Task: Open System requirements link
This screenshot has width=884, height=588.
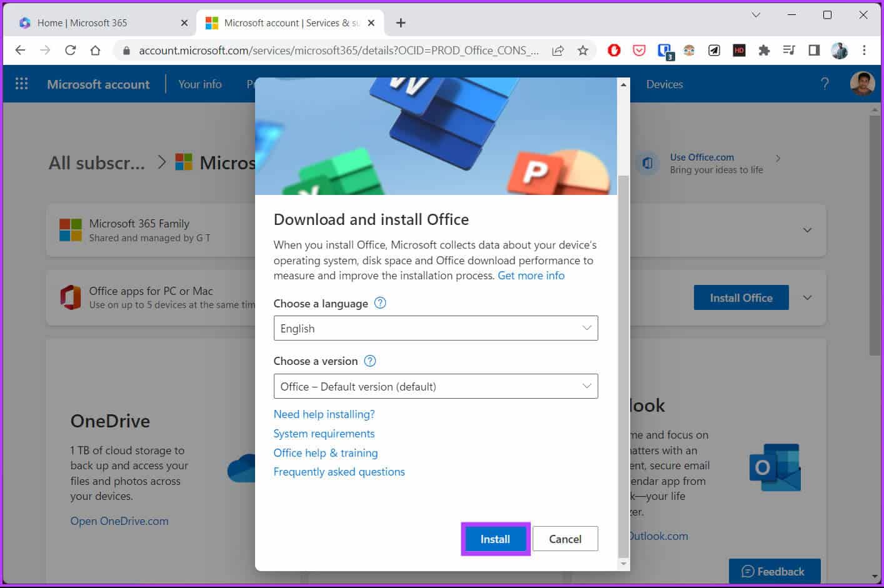Action: point(324,434)
